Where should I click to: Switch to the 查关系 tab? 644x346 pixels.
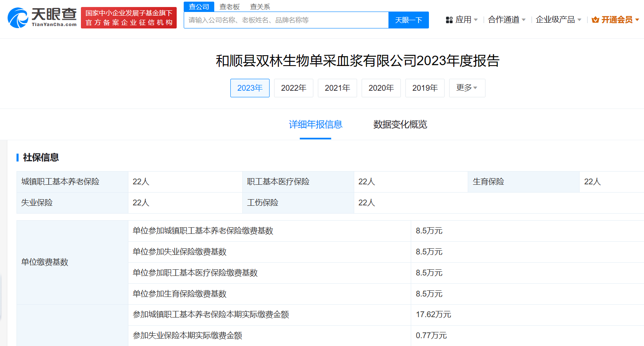click(x=260, y=7)
